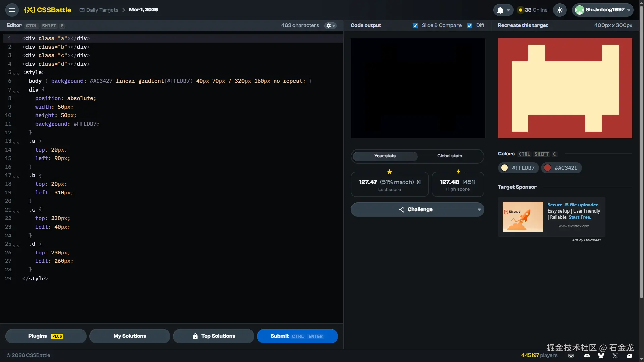Toggle light/dark theme sun icon
This screenshot has width=644, height=362.
coord(559,10)
